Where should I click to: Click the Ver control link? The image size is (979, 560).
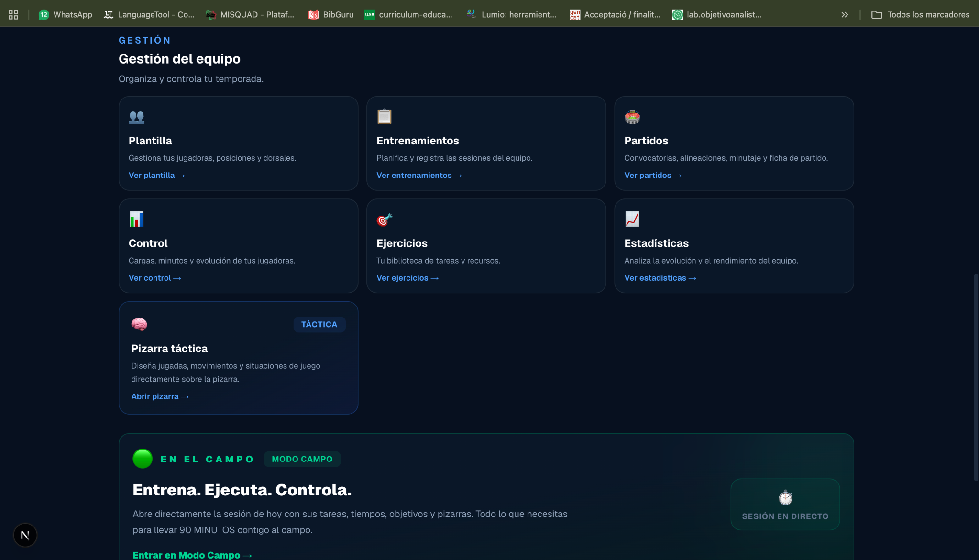pos(155,278)
